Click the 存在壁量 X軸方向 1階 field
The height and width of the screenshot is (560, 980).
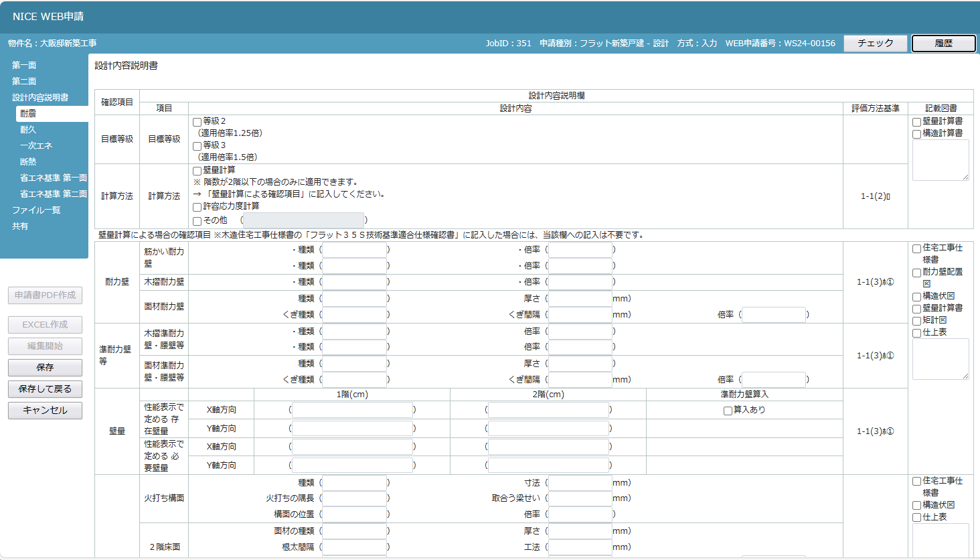pyautogui.click(x=353, y=410)
